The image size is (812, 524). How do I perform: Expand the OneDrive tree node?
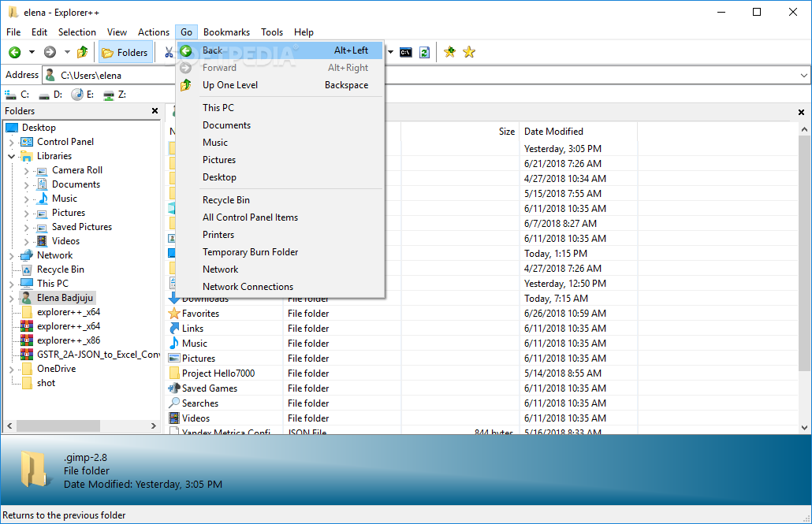(x=11, y=370)
